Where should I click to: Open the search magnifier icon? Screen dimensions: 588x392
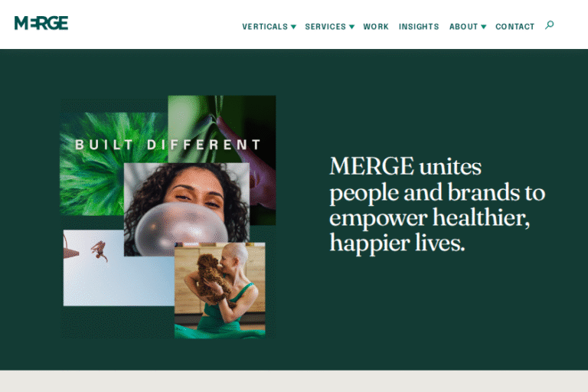550,25
